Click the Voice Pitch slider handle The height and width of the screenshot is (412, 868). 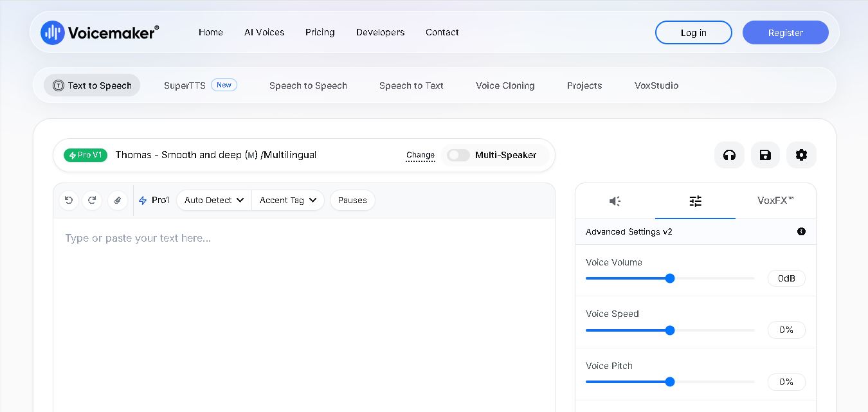point(670,382)
